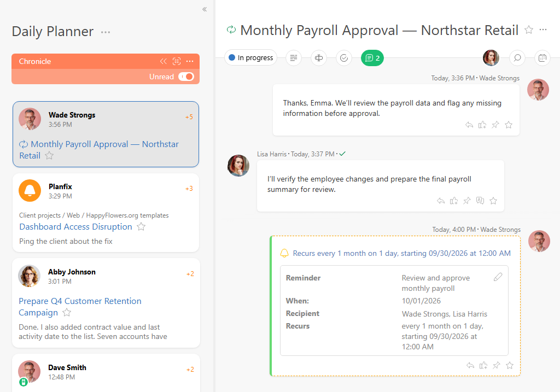Collapse the Chronicle block arrows
560x392 pixels.
(163, 61)
